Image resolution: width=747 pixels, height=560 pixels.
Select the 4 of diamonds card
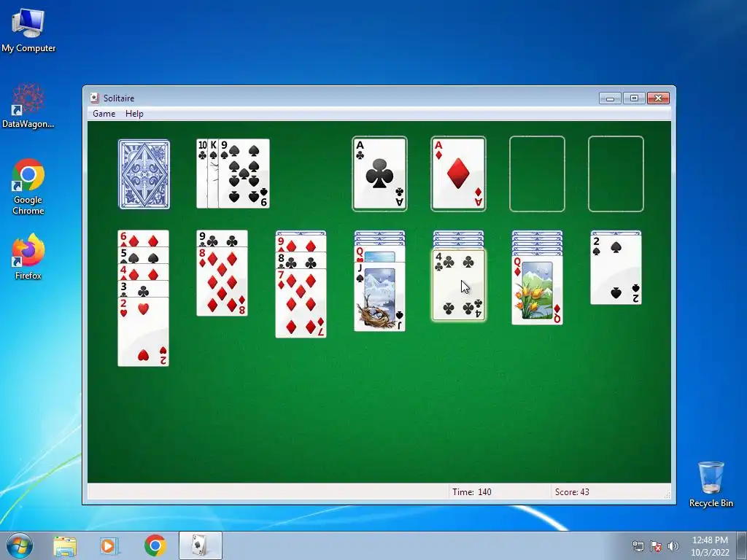tap(144, 273)
